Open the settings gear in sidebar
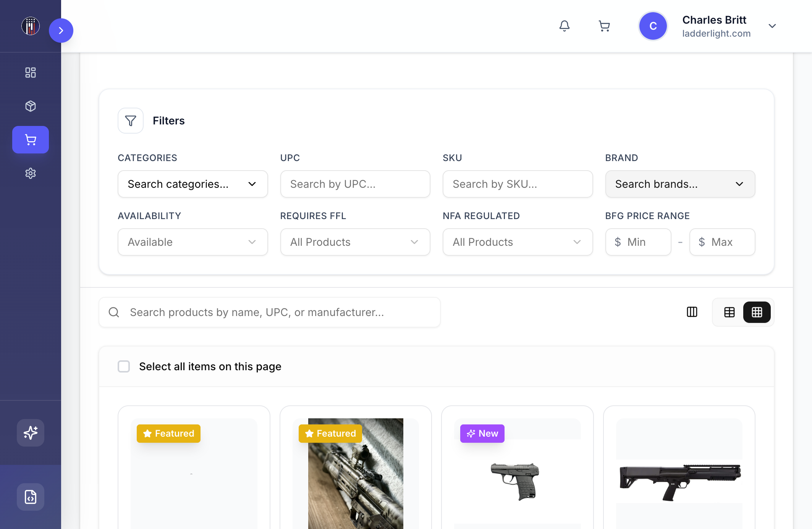The width and height of the screenshot is (812, 529). coord(31,173)
